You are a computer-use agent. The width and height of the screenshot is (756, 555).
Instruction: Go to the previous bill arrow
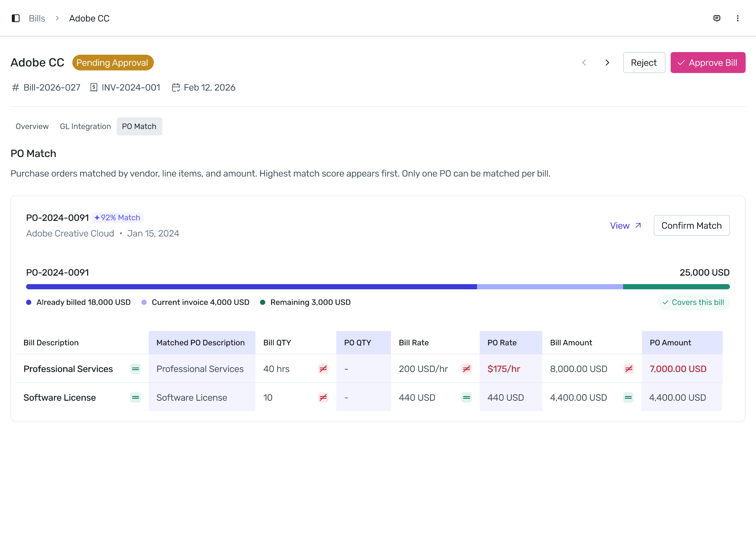click(x=584, y=63)
